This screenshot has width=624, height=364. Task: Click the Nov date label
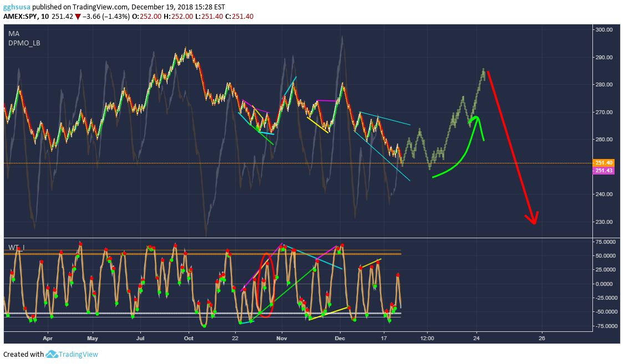tap(281, 339)
